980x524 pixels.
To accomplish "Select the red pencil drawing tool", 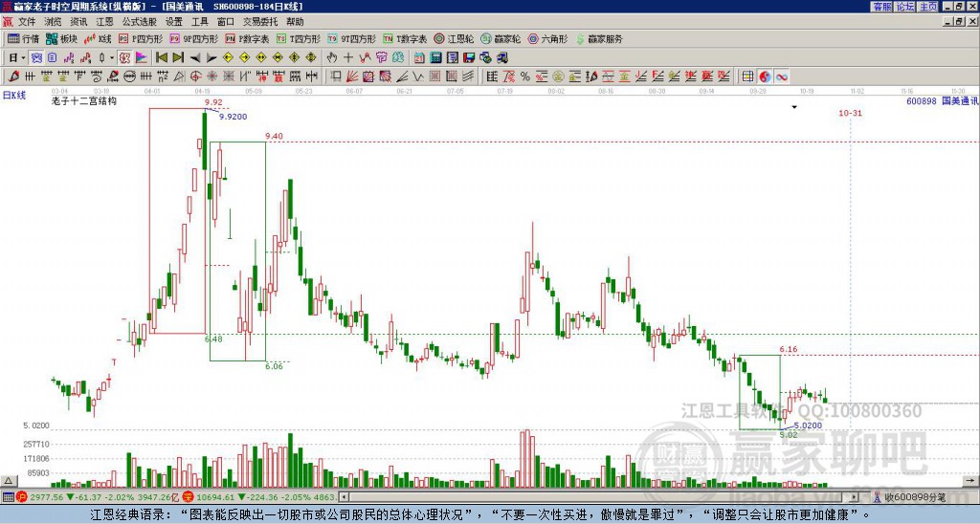I will pyautogui.click(x=13, y=76).
